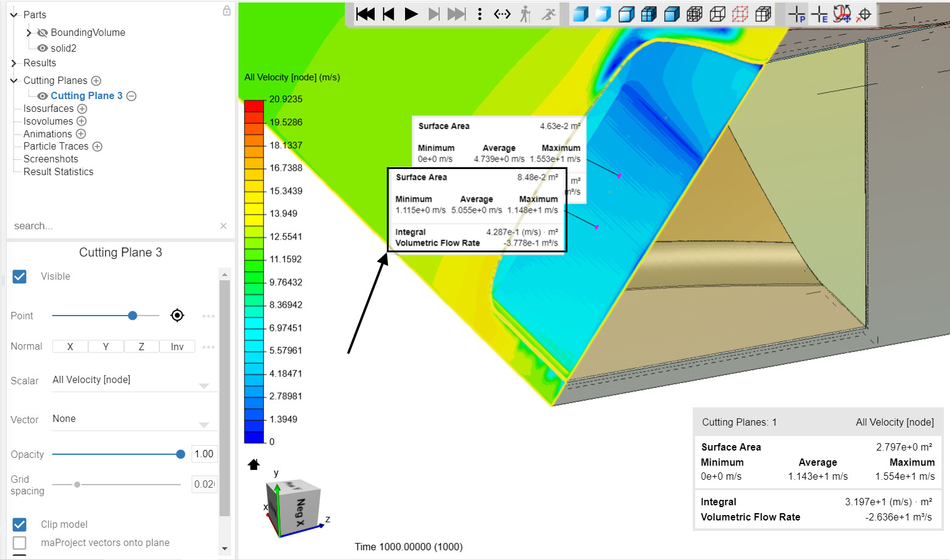The width and height of the screenshot is (950, 560).
Task: Choose the fifth shaded blue cube render mode
Action: tap(672, 14)
